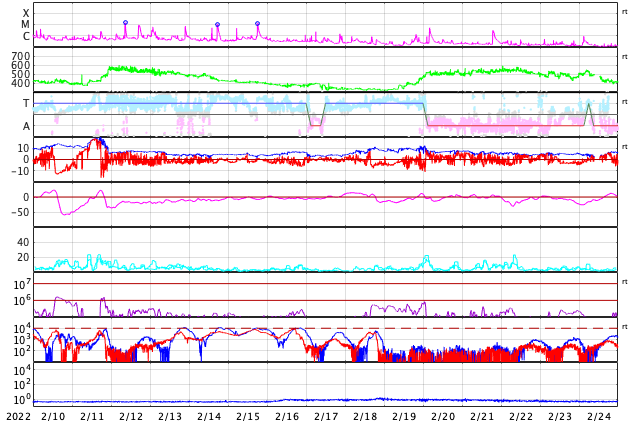Image resolution: width=634 pixels, height=424 pixels.
Task: Click the "-50" tick on magenta index plot
Action: point(20,212)
